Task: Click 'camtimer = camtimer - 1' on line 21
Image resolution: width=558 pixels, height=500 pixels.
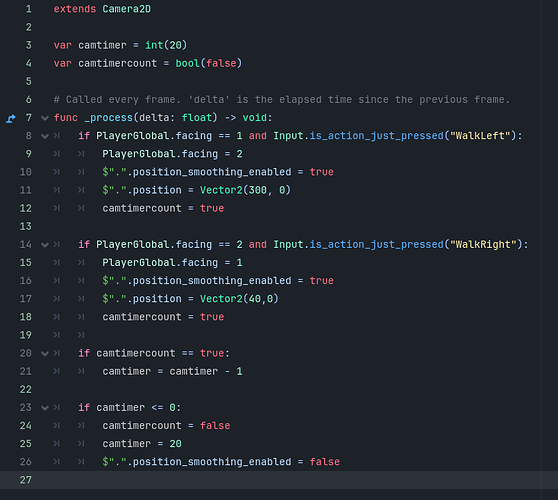Action: point(172,372)
